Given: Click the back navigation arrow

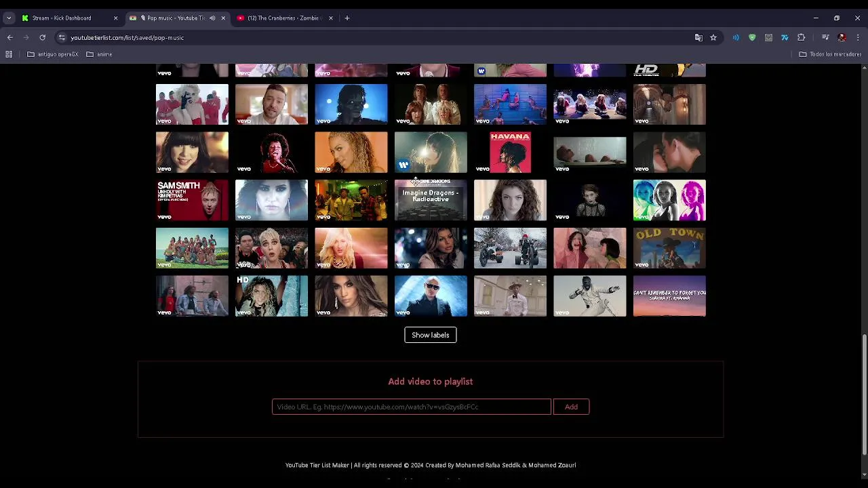Looking at the screenshot, I should 9,38.
